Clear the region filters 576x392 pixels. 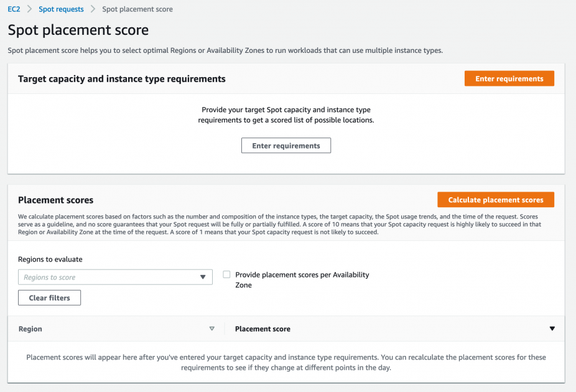[49, 297]
